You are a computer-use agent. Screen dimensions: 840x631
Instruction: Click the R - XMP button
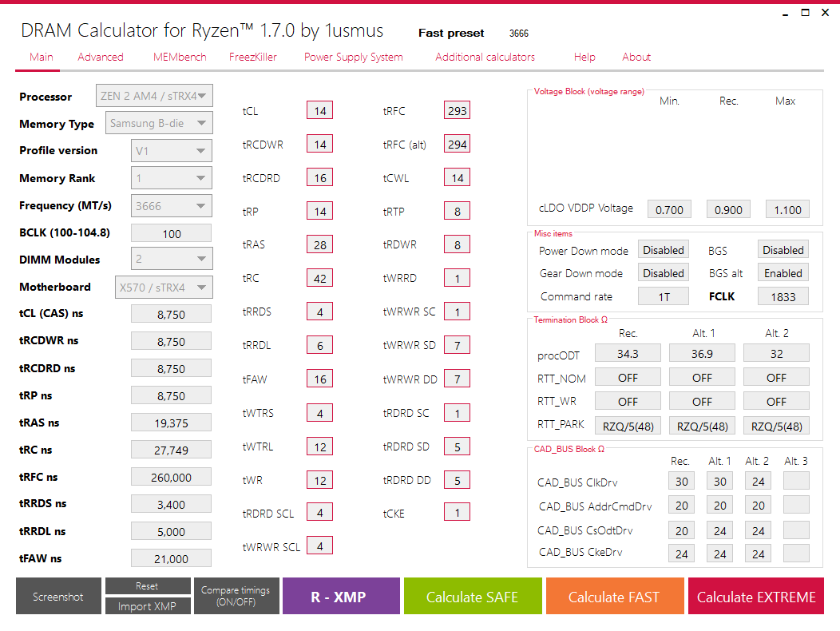(x=341, y=596)
